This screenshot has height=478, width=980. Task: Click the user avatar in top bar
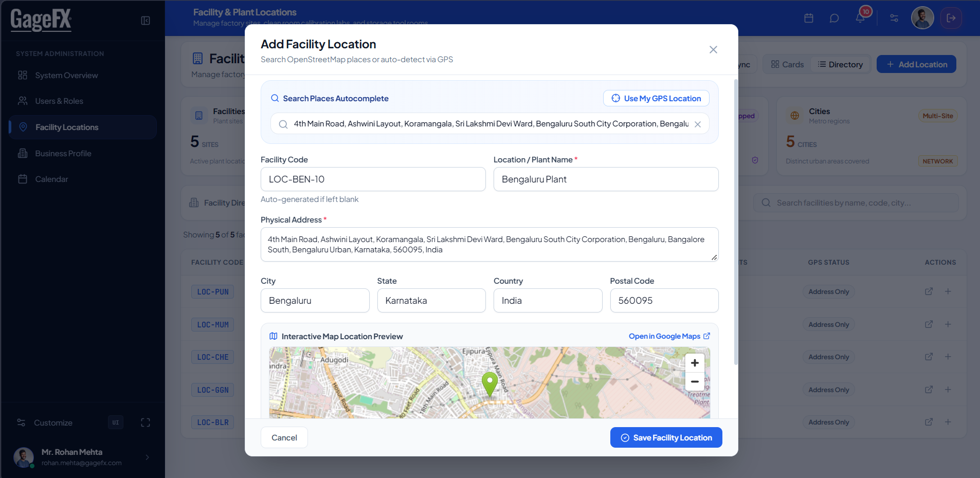(922, 18)
